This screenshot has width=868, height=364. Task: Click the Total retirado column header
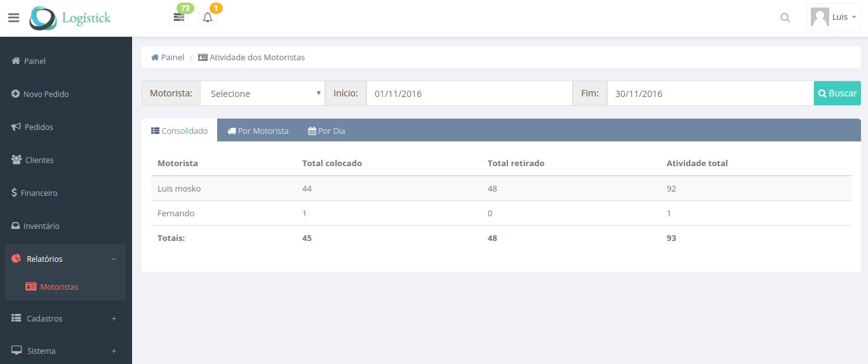coord(516,163)
